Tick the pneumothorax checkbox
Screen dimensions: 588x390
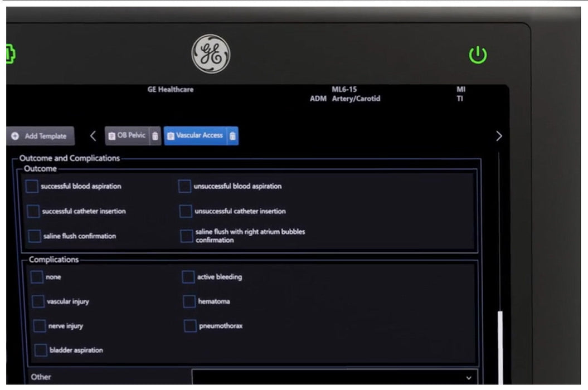point(190,326)
